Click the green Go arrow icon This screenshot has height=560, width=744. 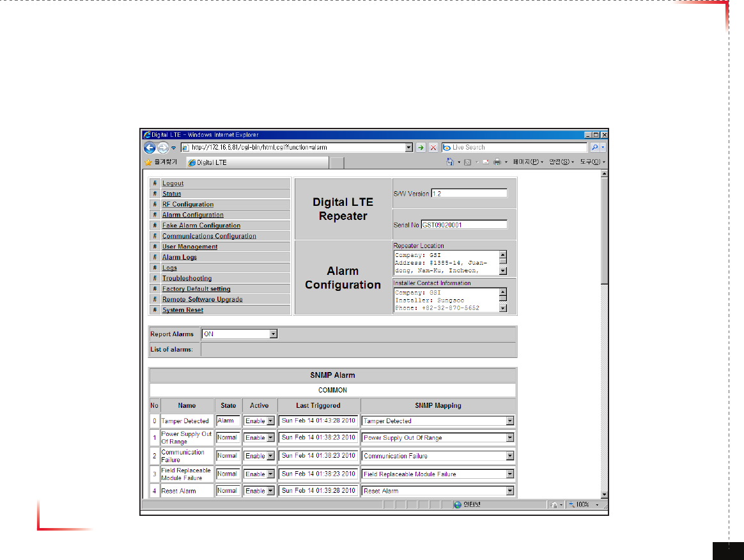(x=421, y=148)
